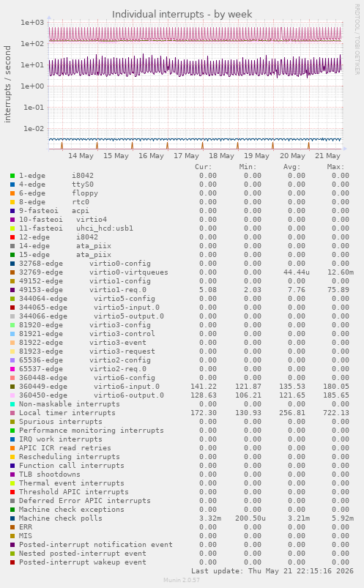Click the 21 May date label on x-axis
The height and width of the screenshot is (588, 364).
pos(327,156)
